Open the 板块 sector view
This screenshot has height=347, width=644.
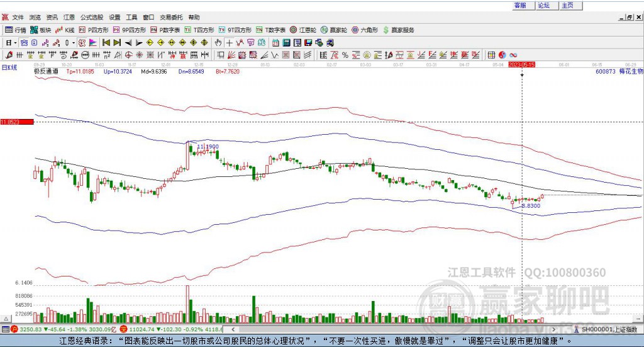pyautogui.click(x=40, y=30)
